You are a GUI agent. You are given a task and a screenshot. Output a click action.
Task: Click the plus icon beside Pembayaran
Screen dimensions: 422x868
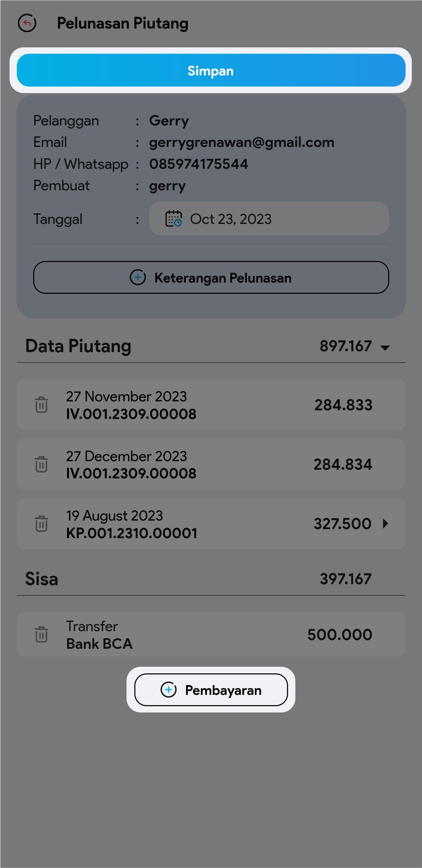point(169,690)
